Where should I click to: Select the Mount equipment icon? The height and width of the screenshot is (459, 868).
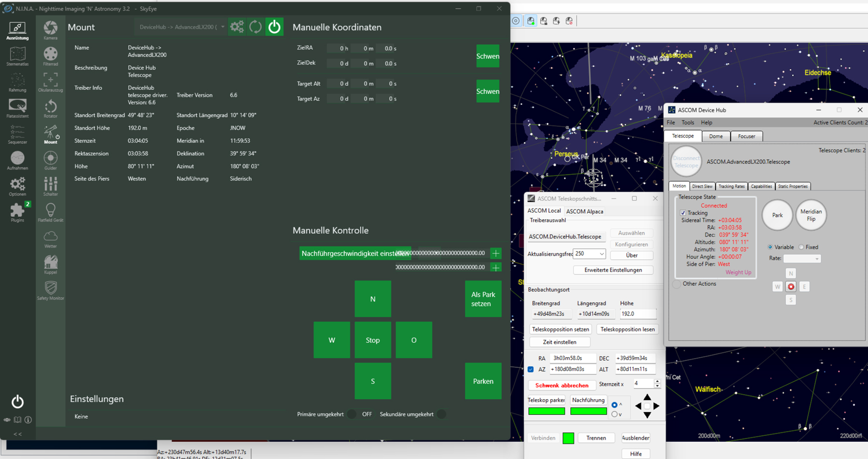pyautogui.click(x=51, y=135)
